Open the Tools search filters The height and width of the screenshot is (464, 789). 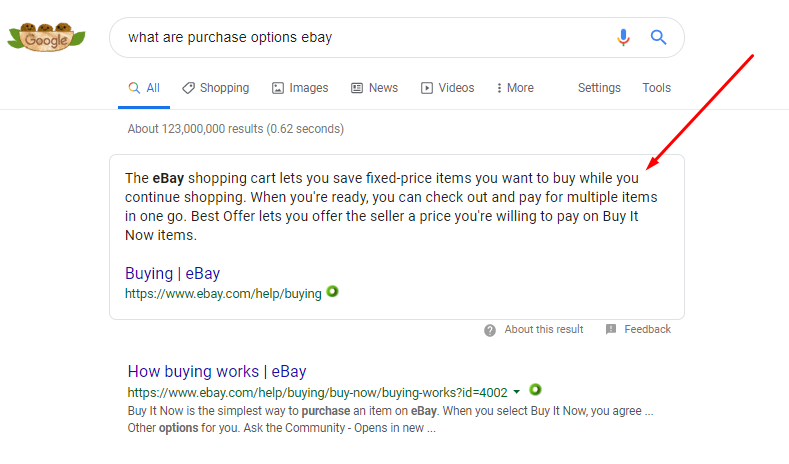coord(656,88)
